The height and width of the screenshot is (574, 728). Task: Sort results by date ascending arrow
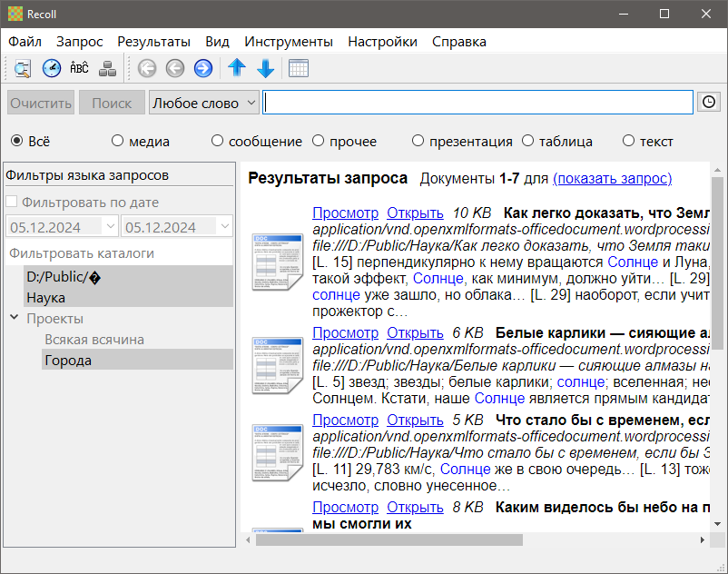[x=237, y=68]
